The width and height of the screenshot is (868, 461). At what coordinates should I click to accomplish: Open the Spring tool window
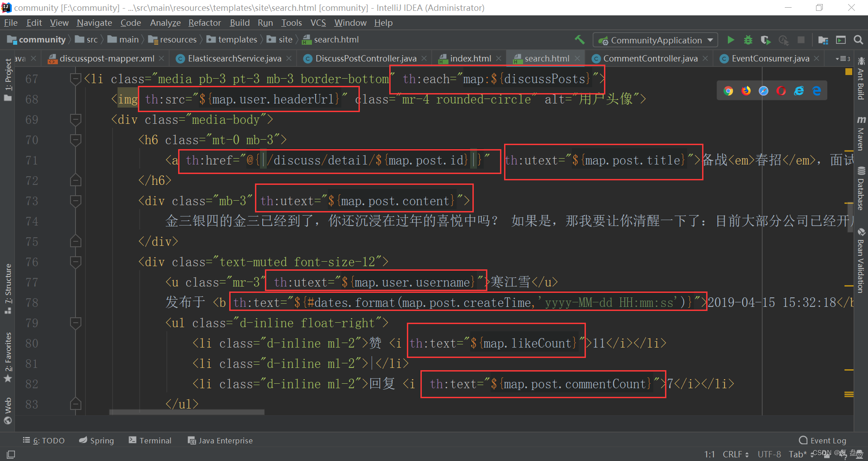point(96,441)
